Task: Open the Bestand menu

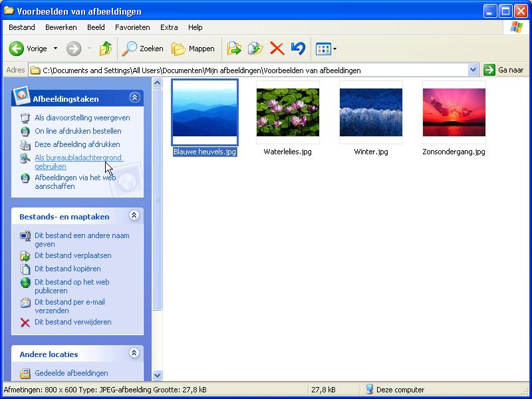Action: (x=22, y=27)
